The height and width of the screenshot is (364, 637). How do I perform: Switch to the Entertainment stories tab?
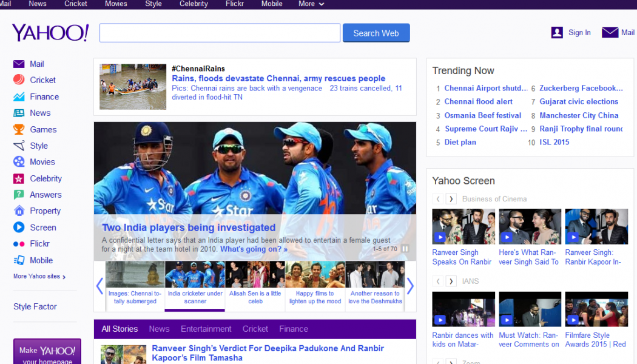coord(206,329)
